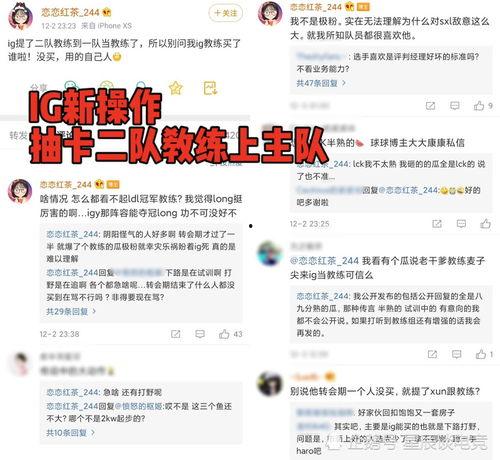Like the comment posted at 12-2 23:25
Screen dimensions: 500x460
[x=486, y=223]
